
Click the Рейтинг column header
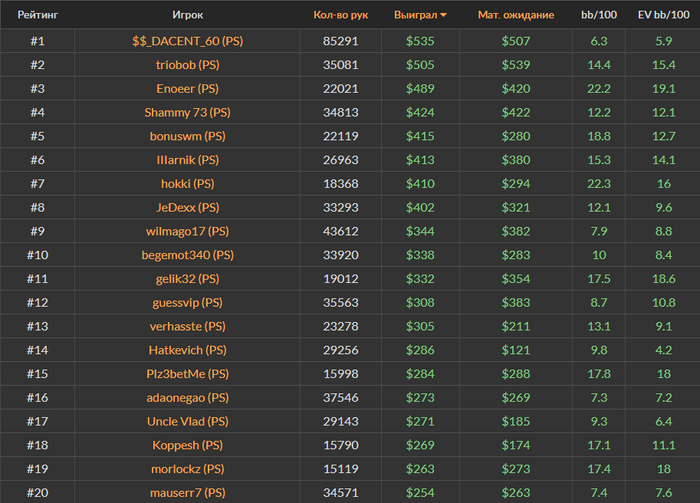coord(38,16)
